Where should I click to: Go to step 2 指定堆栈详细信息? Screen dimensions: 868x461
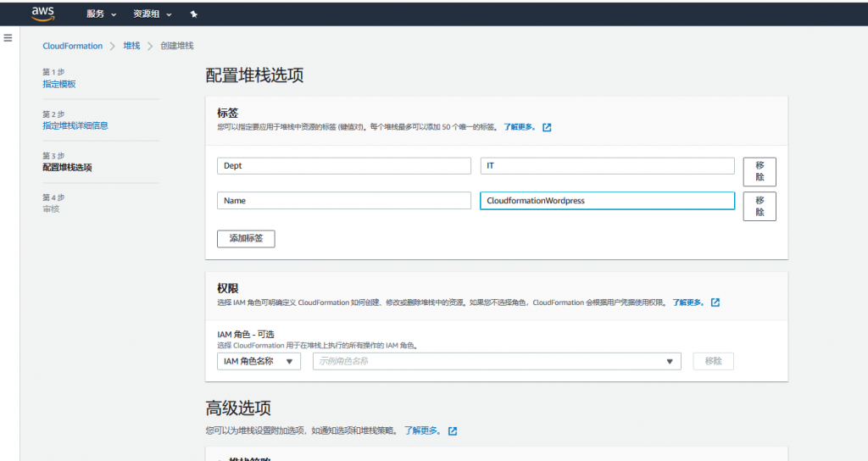[75, 125]
